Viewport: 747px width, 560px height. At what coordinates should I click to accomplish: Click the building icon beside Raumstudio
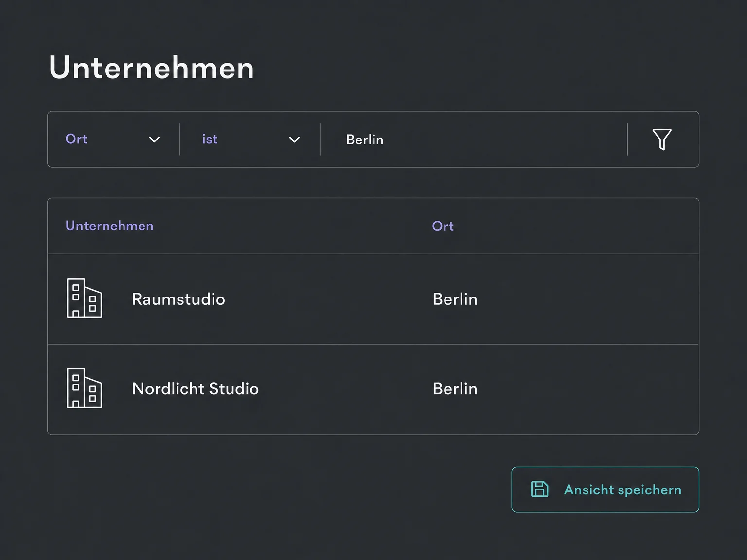pyautogui.click(x=84, y=298)
